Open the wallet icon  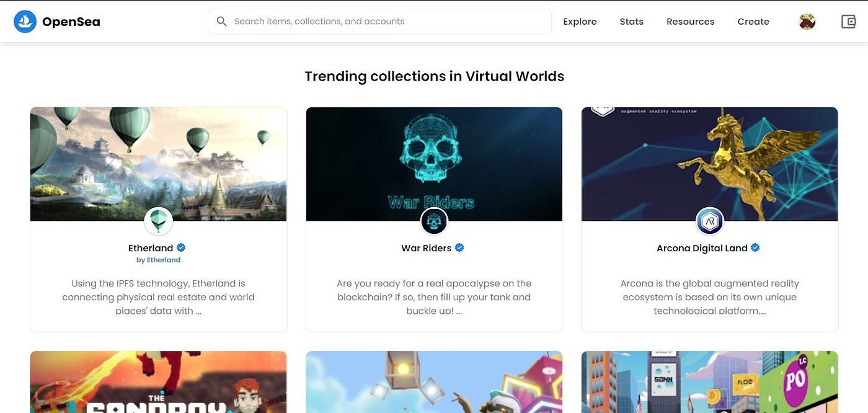pyautogui.click(x=848, y=22)
